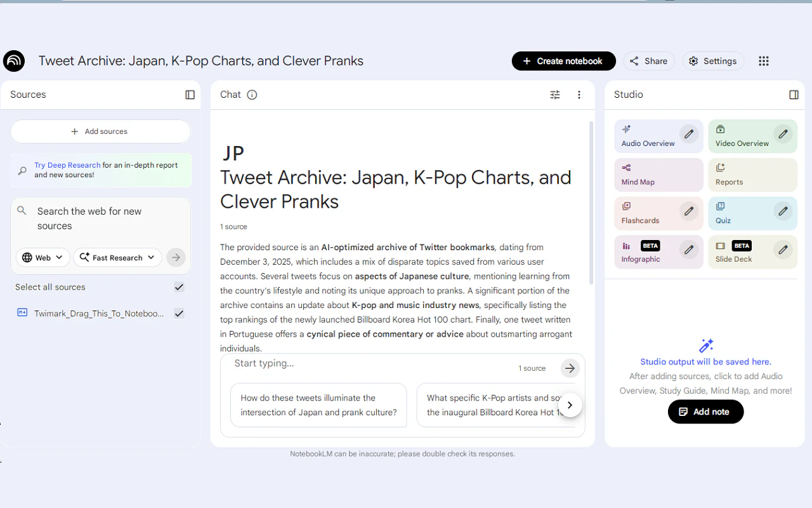Click Create notebook button
The height and width of the screenshot is (508, 812).
(563, 61)
